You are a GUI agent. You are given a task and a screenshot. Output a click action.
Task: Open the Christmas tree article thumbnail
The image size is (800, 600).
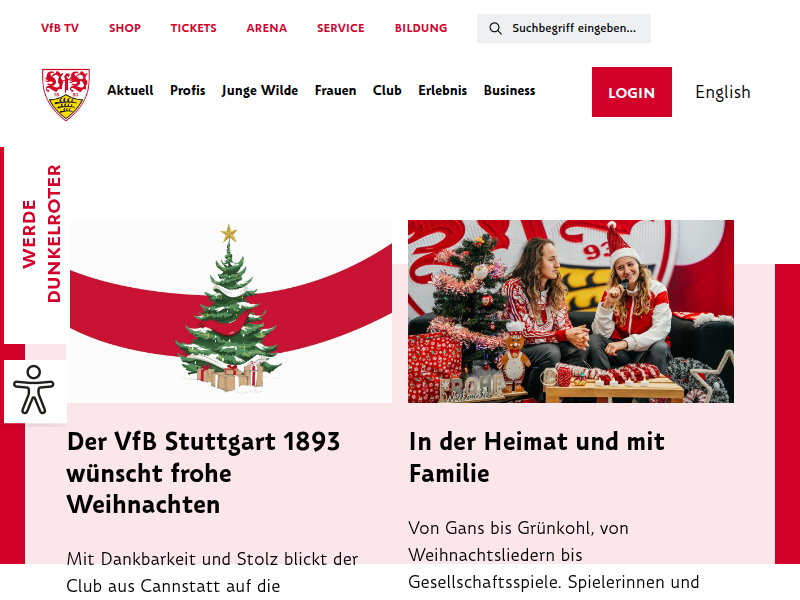[230, 311]
